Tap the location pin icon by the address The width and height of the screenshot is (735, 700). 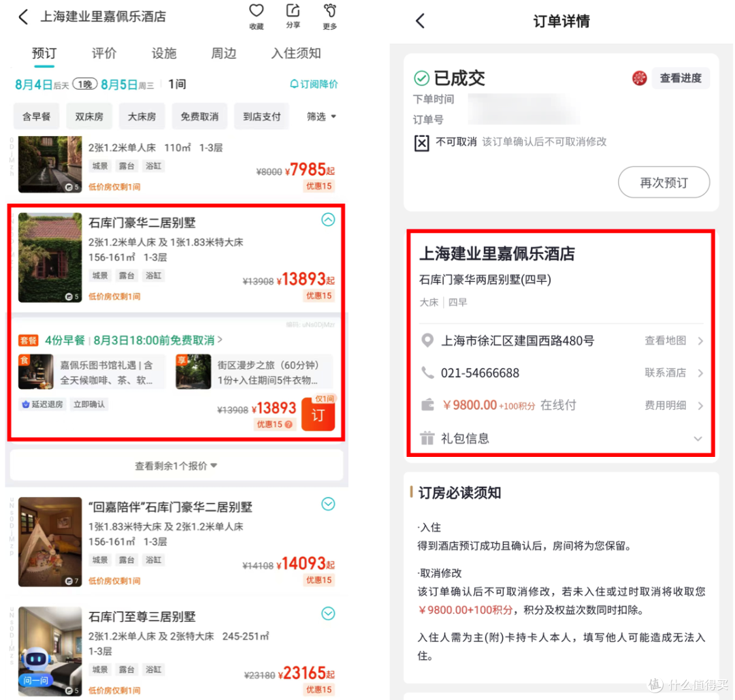427,340
